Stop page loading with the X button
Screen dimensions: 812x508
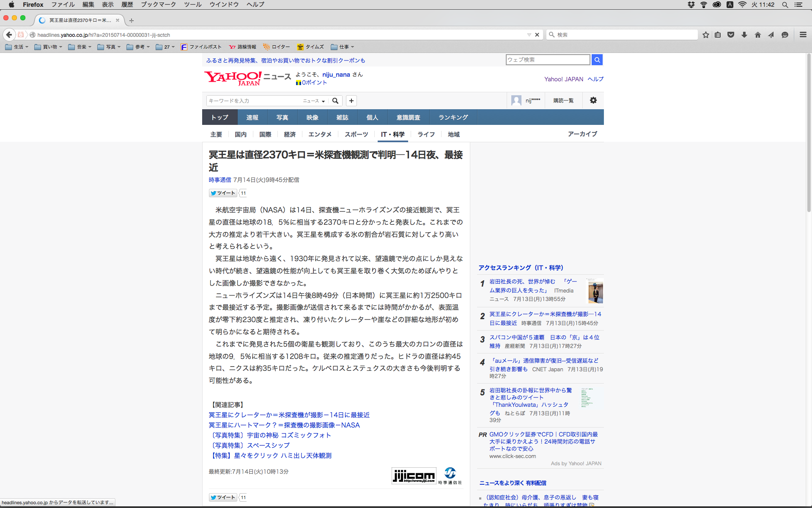point(537,35)
